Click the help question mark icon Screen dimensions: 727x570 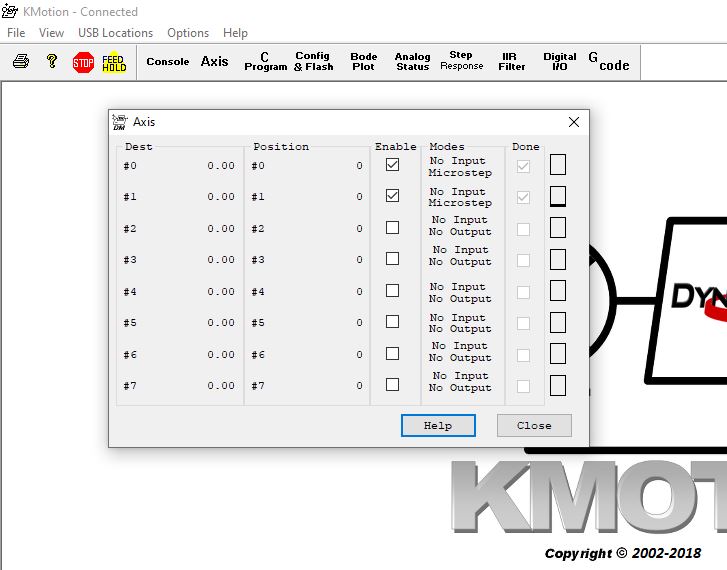click(x=52, y=62)
